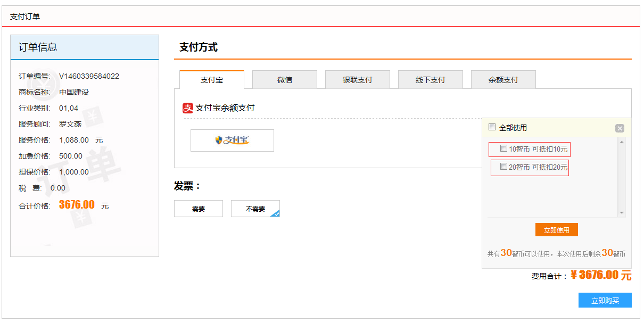Click the 支付方式 heading
Image resolution: width=644 pixels, height=323 pixels.
199,47
